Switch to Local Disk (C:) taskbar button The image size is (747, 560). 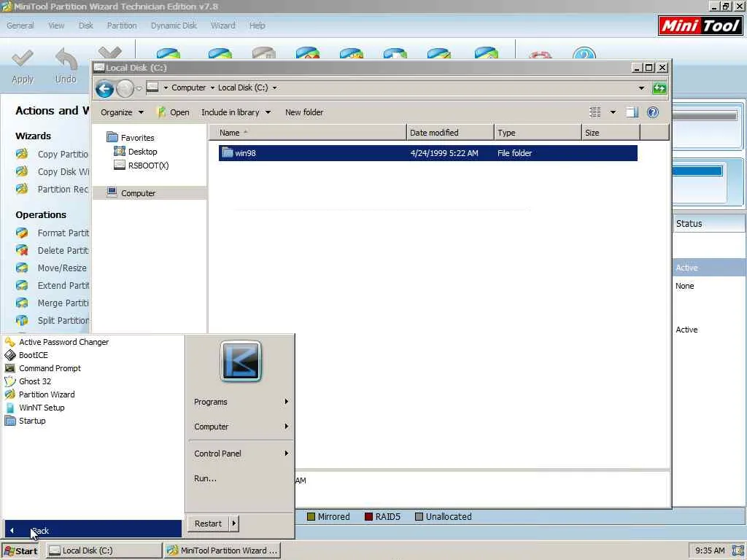[x=104, y=551]
